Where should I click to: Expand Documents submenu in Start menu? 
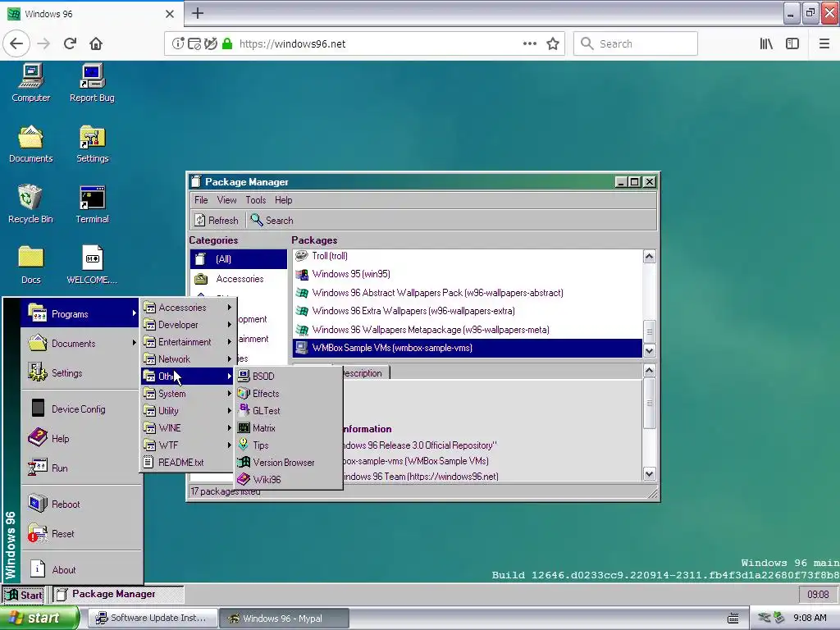pos(80,344)
